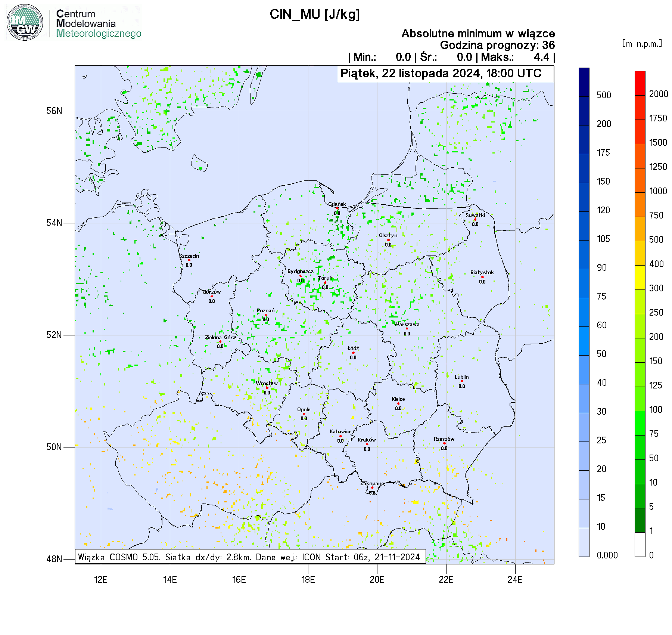Click the CIN_MU [J/kg] title
Image resolution: width=672 pixels, height=635 pixels.
pyautogui.click(x=315, y=15)
